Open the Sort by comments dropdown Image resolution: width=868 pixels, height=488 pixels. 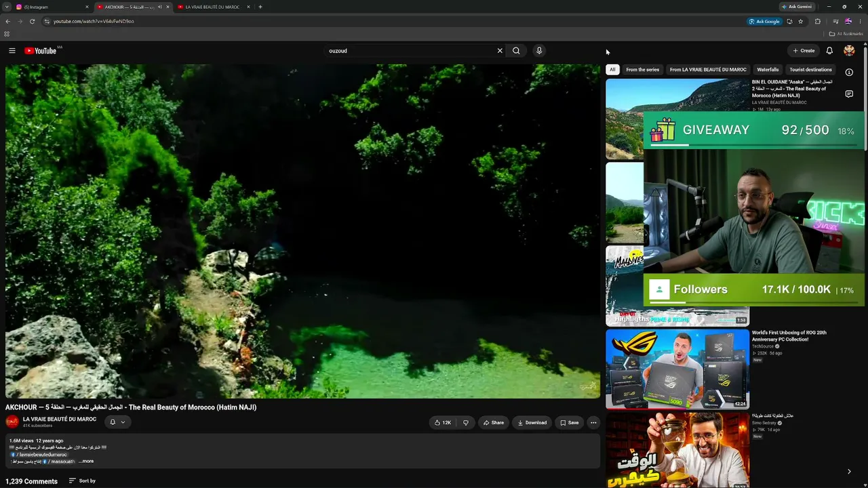coord(82,481)
